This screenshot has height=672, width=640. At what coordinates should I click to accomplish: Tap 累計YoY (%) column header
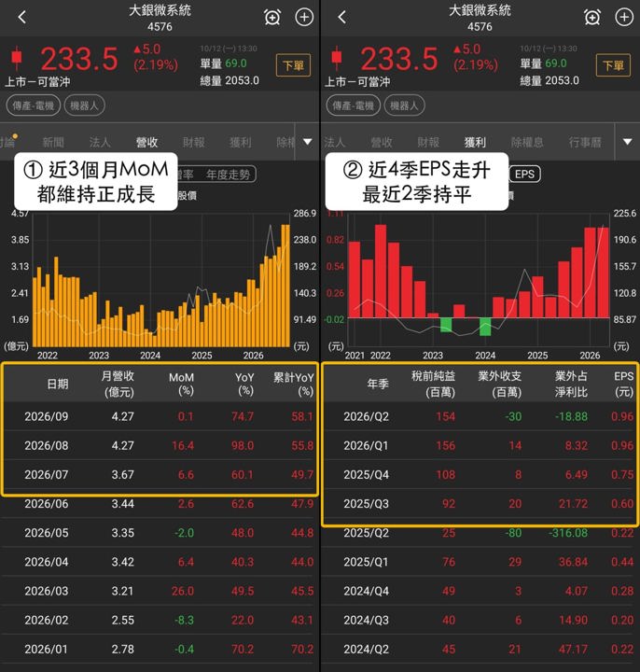294,384
